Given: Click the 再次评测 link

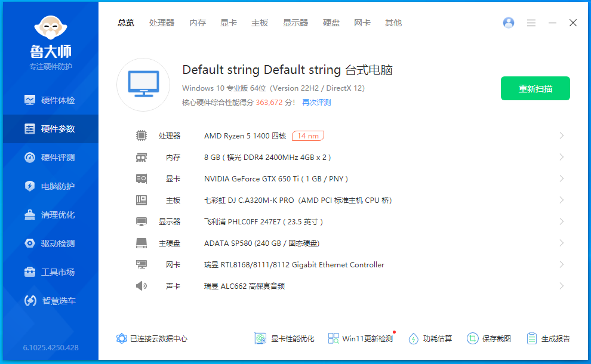Looking at the screenshot, I should pos(316,102).
